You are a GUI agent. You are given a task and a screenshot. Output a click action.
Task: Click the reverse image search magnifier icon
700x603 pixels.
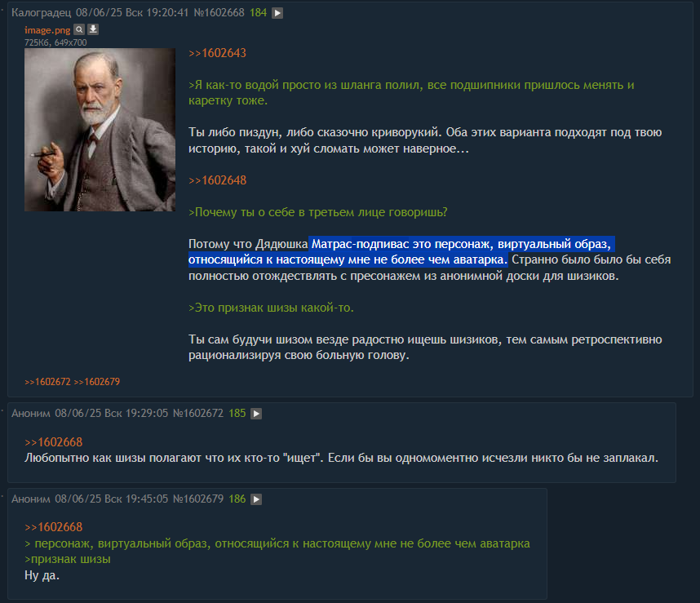click(x=79, y=29)
